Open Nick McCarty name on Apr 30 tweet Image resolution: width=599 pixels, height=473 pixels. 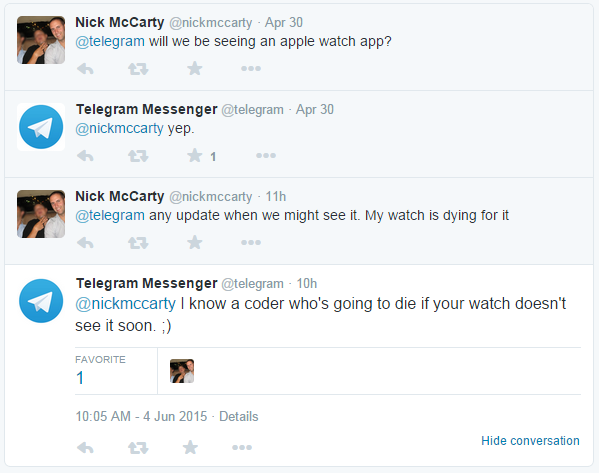[x=120, y=22]
